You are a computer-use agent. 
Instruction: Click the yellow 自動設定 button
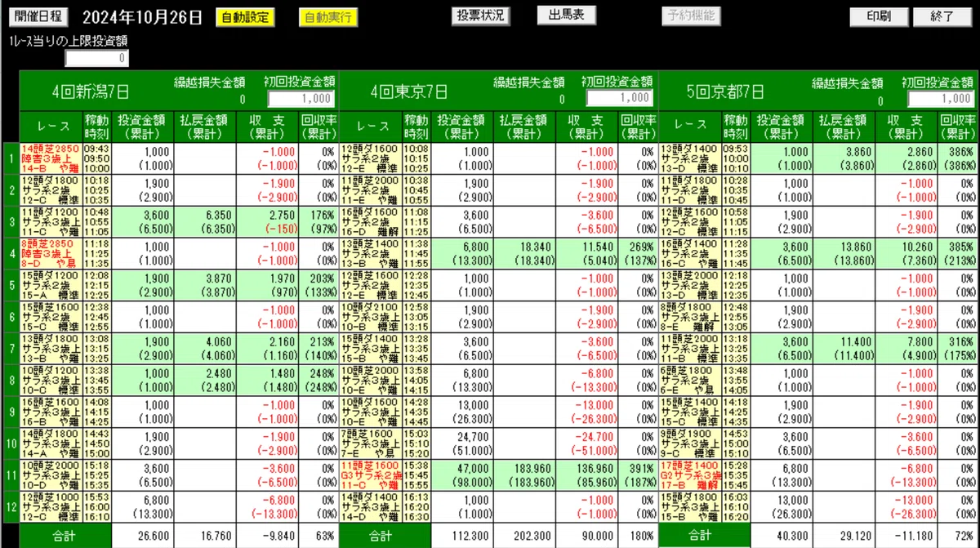[x=245, y=17]
